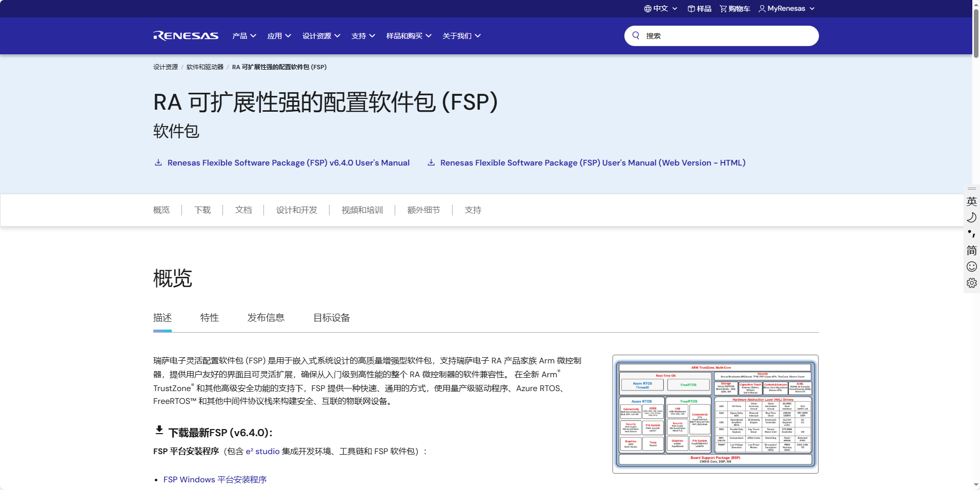
Task: Open the MyRenesas account dropdown chevron
Action: pyautogui.click(x=812, y=9)
